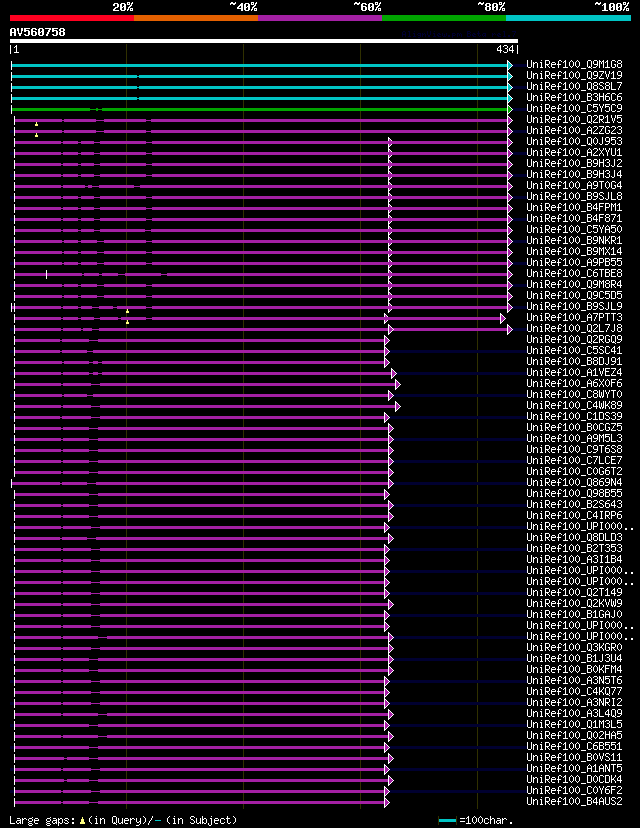
Task: Click UniRef100_Q0J953 label
Action: pos(574,142)
